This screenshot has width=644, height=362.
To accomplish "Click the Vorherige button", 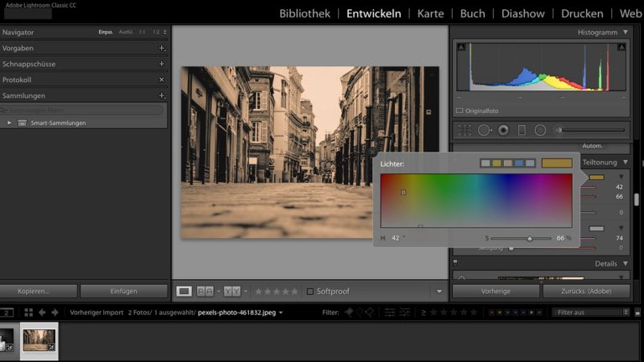I will point(496,291).
